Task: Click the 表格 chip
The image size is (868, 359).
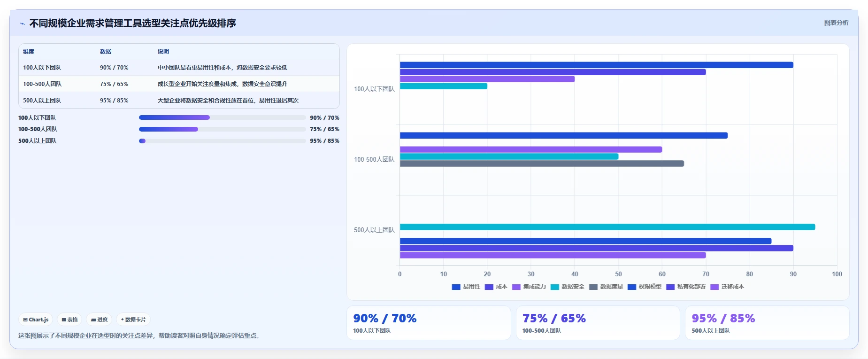Action: pyautogui.click(x=69, y=320)
